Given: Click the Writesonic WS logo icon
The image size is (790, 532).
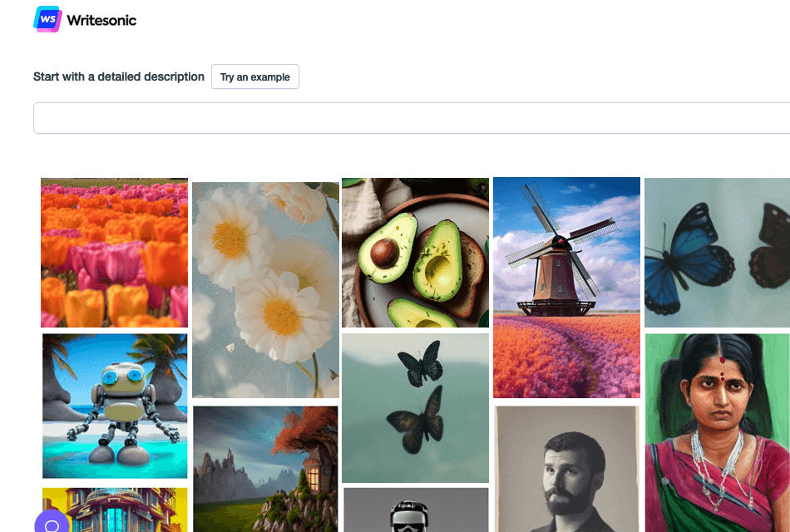Looking at the screenshot, I should click(48, 19).
